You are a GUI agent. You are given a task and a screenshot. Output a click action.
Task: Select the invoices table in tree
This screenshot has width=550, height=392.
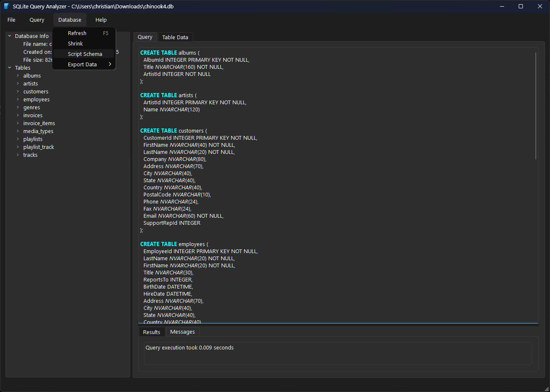pos(33,115)
